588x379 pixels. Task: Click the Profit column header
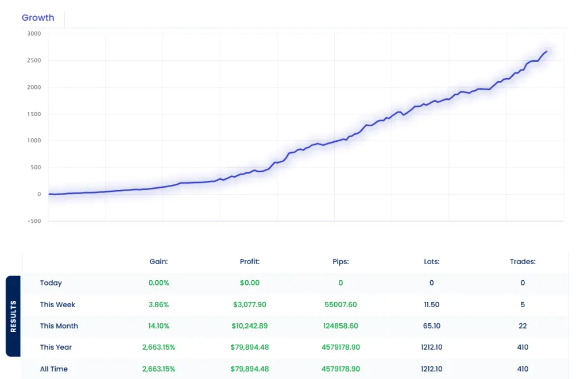pyautogui.click(x=249, y=261)
